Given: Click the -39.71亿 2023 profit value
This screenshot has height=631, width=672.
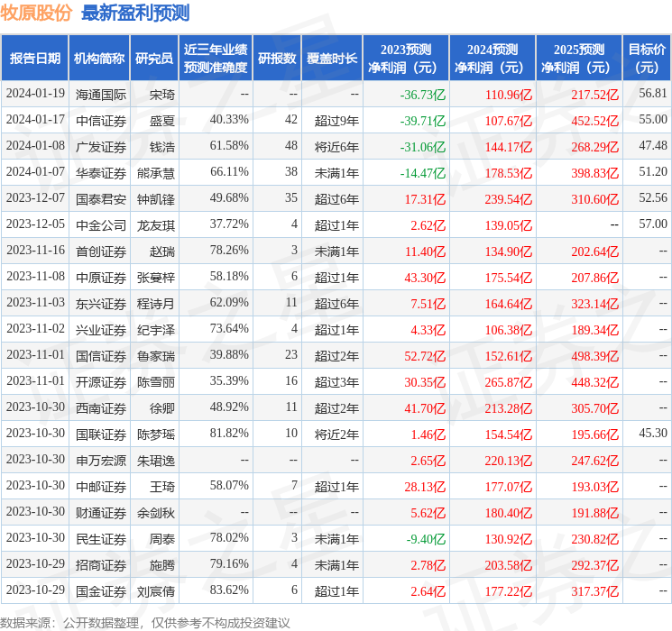Looking at the screenshot, I should [423, 121].
